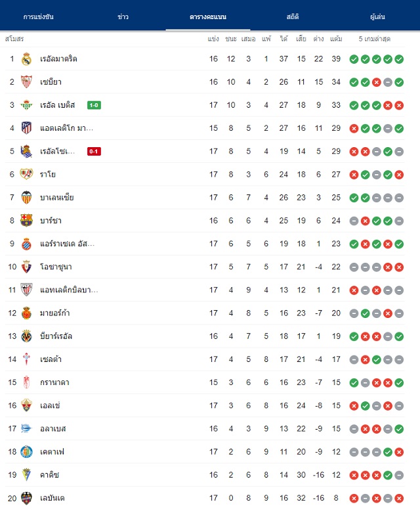Click the Villarreal yellow crest icon
This screenshot has height=517, width=420.
click(26, 336)
